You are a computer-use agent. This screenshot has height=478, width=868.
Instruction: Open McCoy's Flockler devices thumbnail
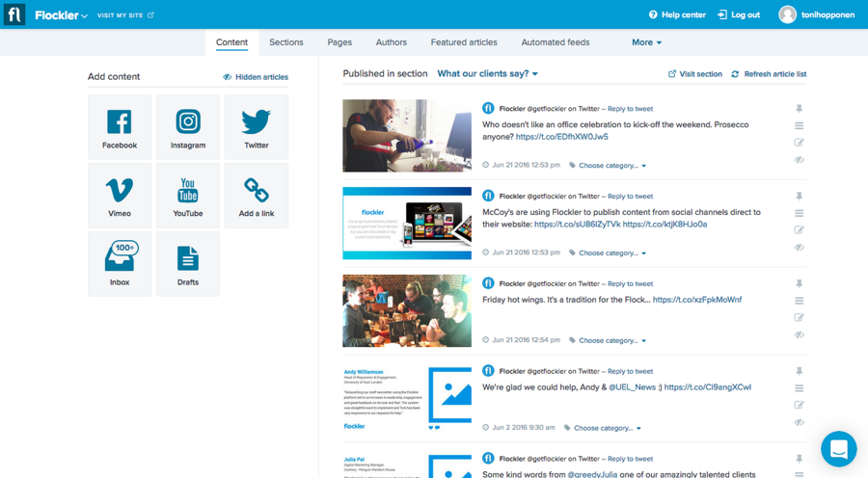point(407,223)
